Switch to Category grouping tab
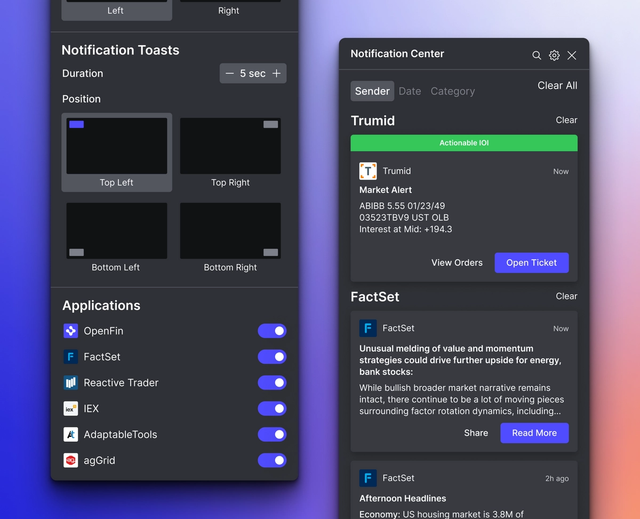 point(453,91)
